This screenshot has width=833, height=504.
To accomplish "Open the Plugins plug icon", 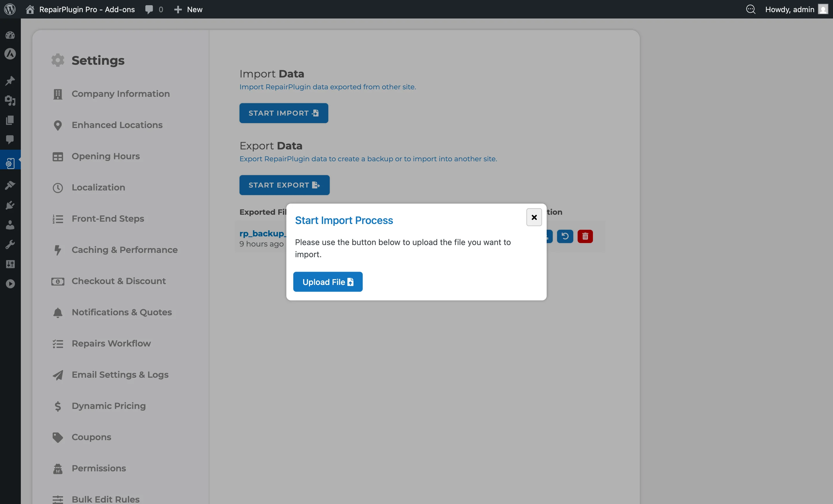I will [x=10, y=205].
